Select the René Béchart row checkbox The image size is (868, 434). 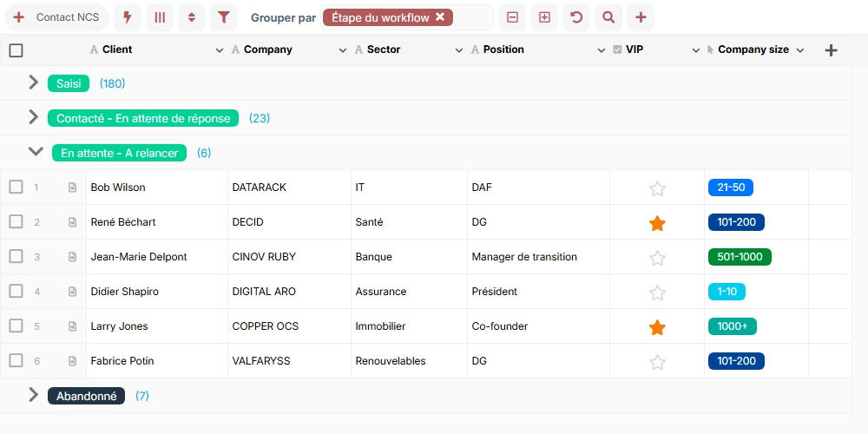click(x=16, y=221)
